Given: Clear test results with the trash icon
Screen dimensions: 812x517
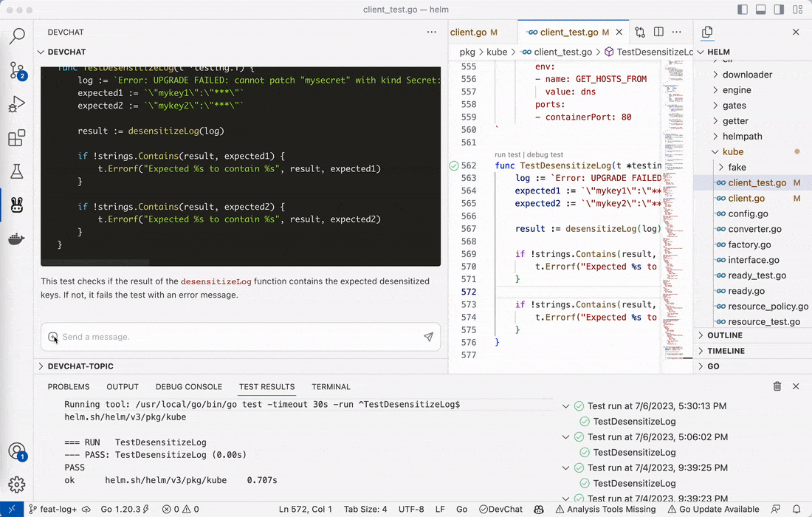Looking at the screenshot, I should (776, 386).
